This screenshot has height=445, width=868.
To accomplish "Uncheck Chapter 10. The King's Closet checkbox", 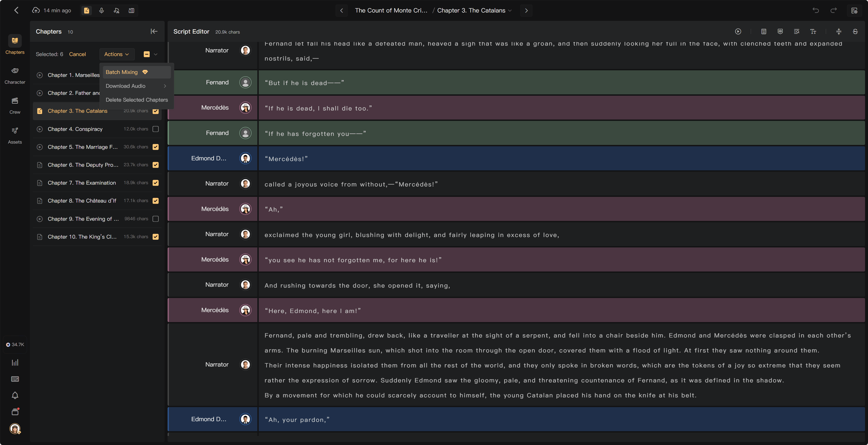I will 155,237.
